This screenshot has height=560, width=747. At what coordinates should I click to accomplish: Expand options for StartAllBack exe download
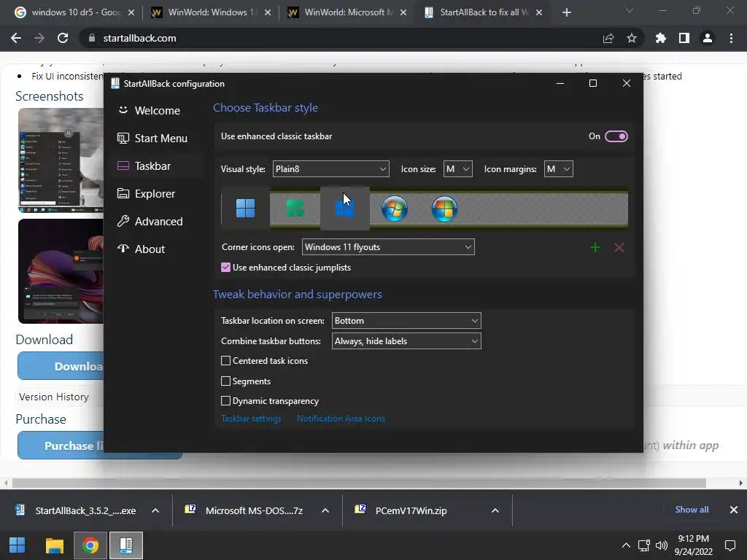pyautogui.click(x=155, y=510)
